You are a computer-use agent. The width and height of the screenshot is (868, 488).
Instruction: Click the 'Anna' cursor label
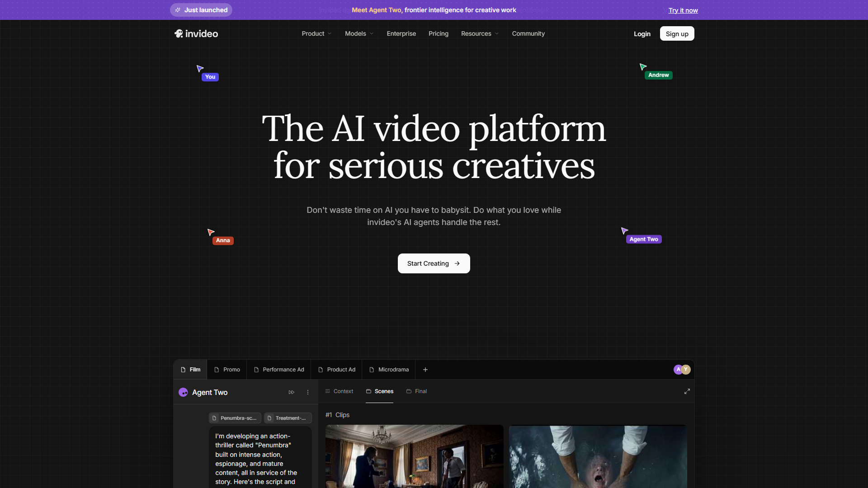(223, 240)
